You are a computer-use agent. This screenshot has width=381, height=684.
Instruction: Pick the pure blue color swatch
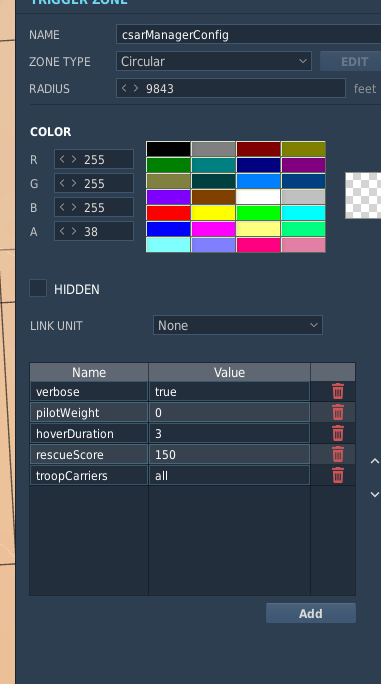[168, 229]
